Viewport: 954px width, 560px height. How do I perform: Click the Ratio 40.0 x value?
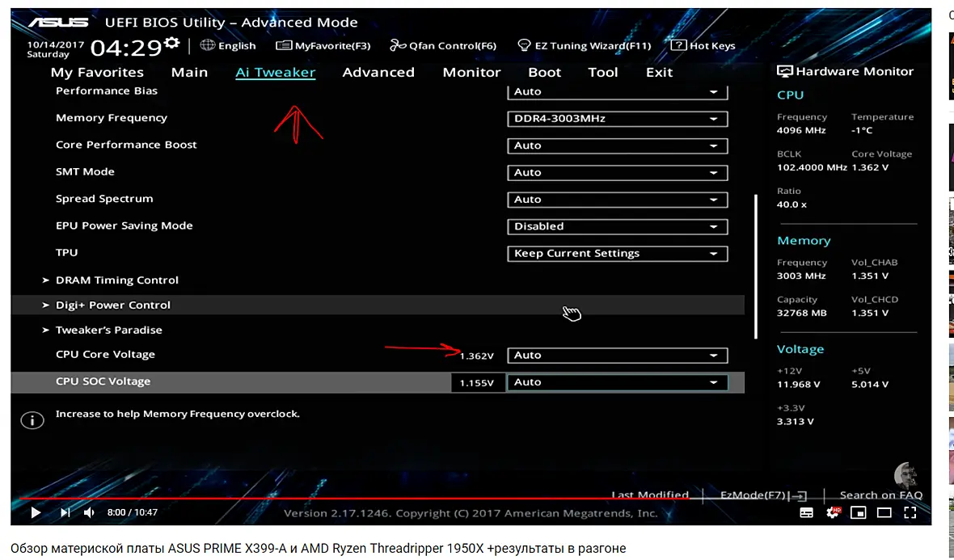[791, 205]
